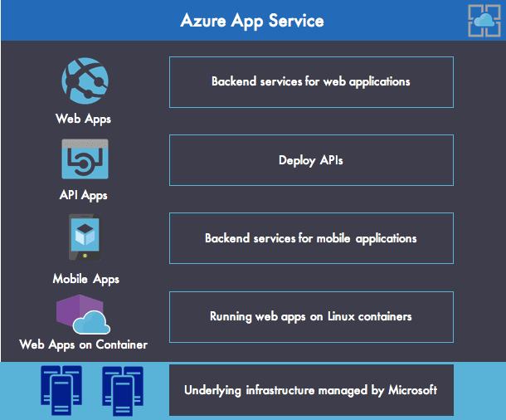Screen dimensions: 506x420
Task: Open the Backend services for web applications box
Action: [311, 82]
